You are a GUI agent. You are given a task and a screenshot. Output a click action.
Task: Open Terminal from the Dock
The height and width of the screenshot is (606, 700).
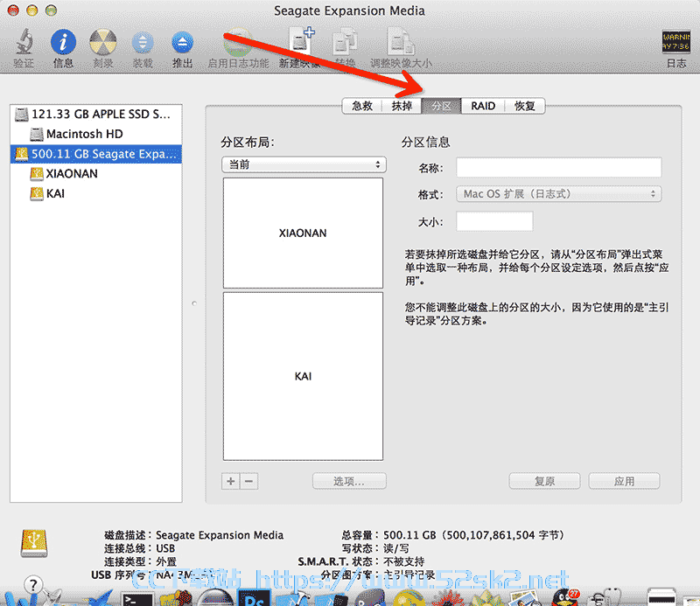tap(137, 598)
